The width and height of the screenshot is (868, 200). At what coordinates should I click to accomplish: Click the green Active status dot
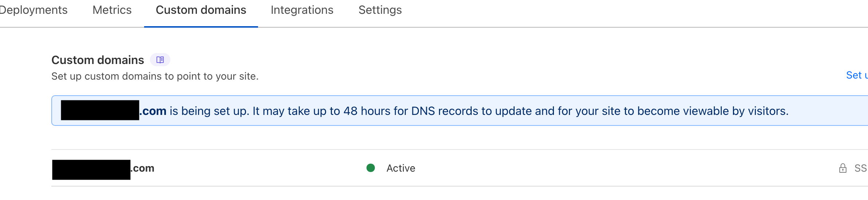370,168
